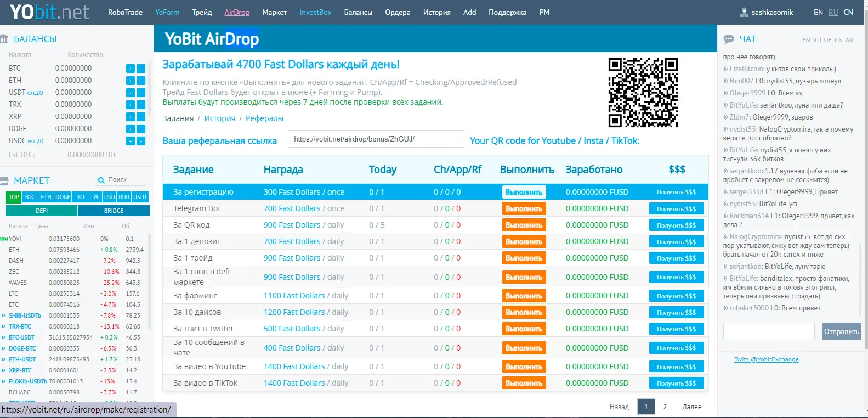Viewport: 868px width, 418px height.
Task: Open the Балансы menu item
Action: (358, 12)
